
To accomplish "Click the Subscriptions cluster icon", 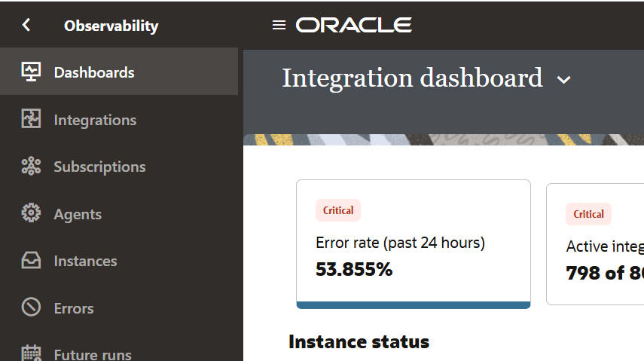I will [31, 167].
